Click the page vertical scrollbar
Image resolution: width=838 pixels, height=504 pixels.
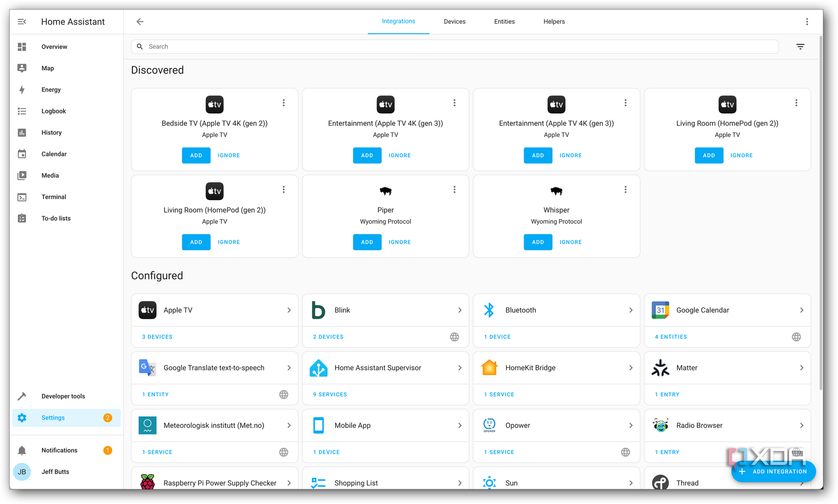820,213
